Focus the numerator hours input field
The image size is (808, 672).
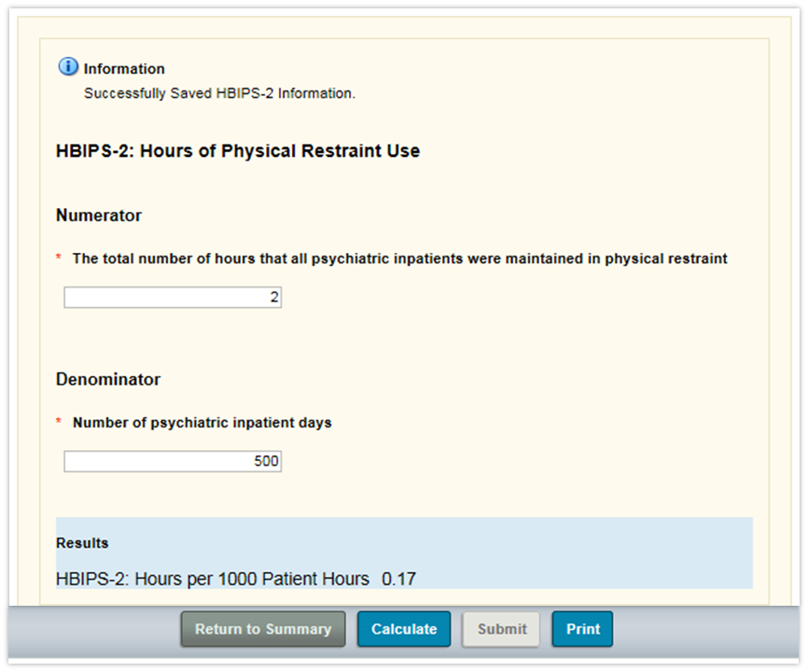coord(173,298)
